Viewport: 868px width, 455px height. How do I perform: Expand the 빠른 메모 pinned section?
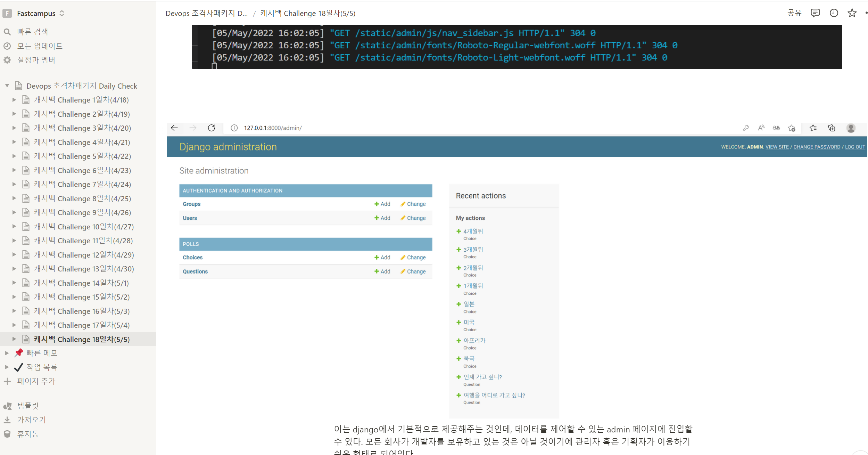click(x=7, y=353)
